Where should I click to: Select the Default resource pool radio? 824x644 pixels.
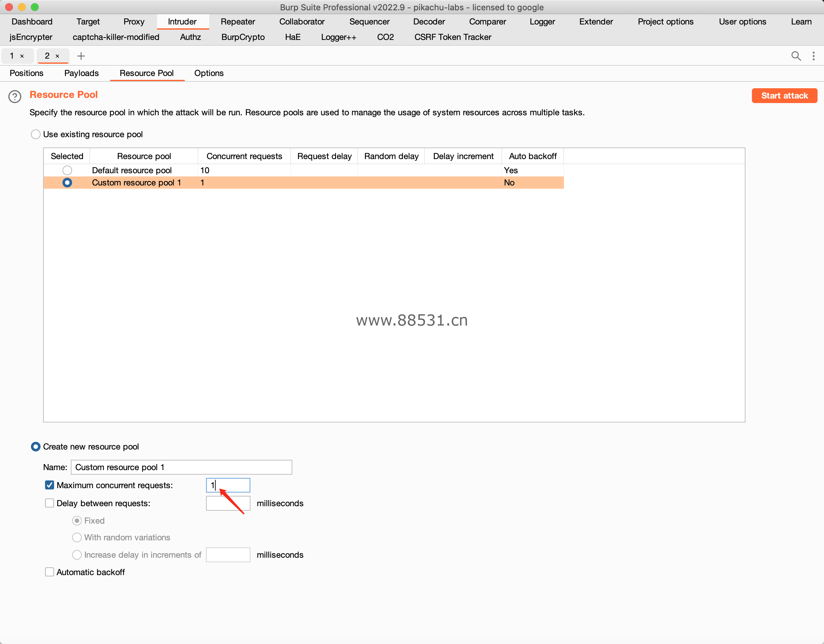click(67, 170)
